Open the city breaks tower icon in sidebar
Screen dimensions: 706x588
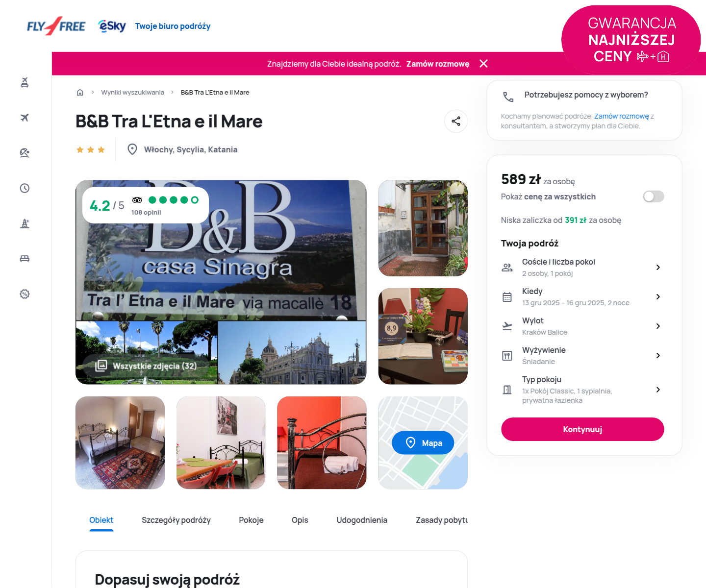tap(25, 223)
